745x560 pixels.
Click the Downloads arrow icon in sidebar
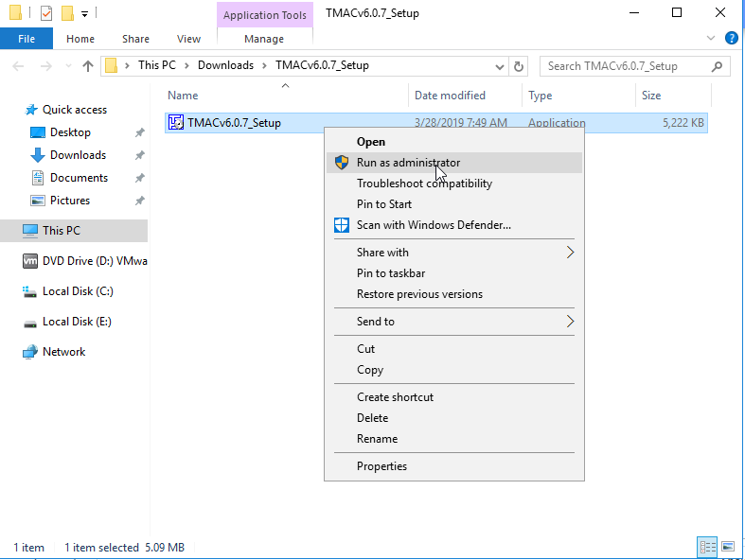(38, 155)
